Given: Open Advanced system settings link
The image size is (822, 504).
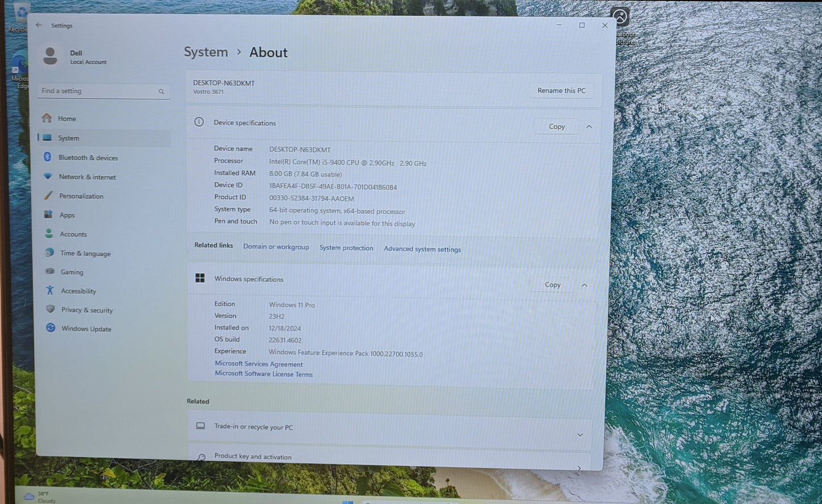Looking at the screenshot, I should coord(422,249).
